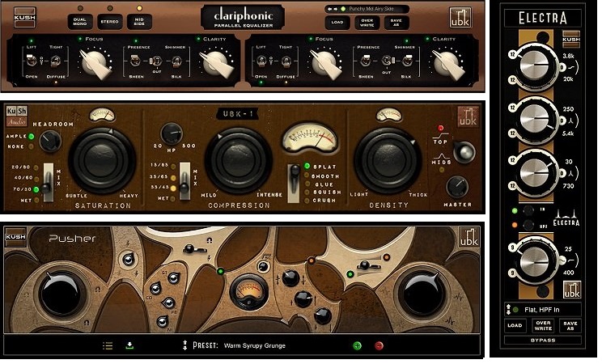Screen dimensions: 602x364
Task: Flip right channel Lift/Open toggle switch
Action: pos(261,61)
